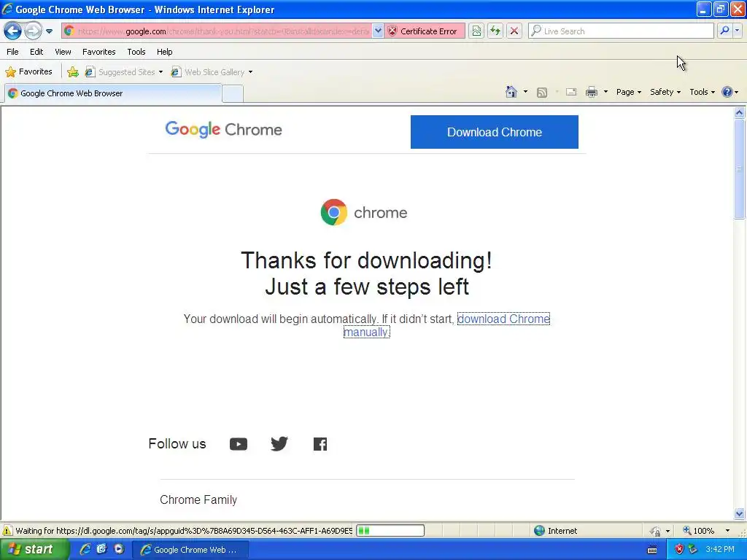
Task: Open the Edit menu
Action: point(36,52)
